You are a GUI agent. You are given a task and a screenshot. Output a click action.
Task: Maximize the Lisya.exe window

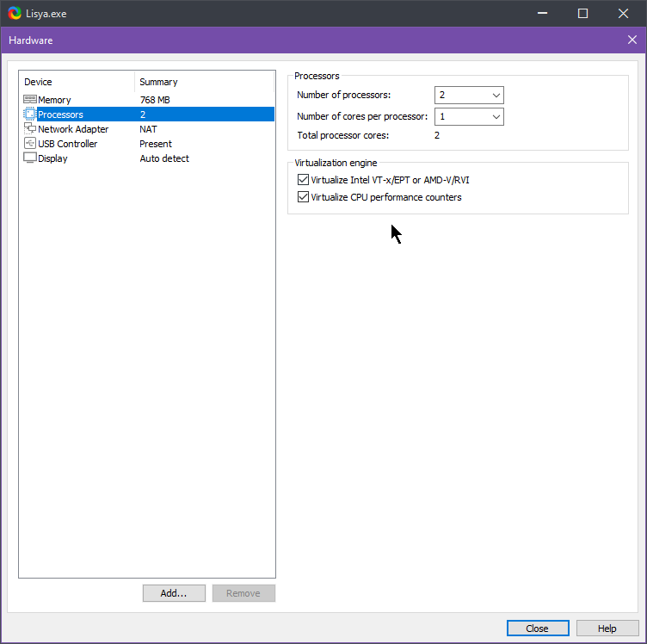582,13
